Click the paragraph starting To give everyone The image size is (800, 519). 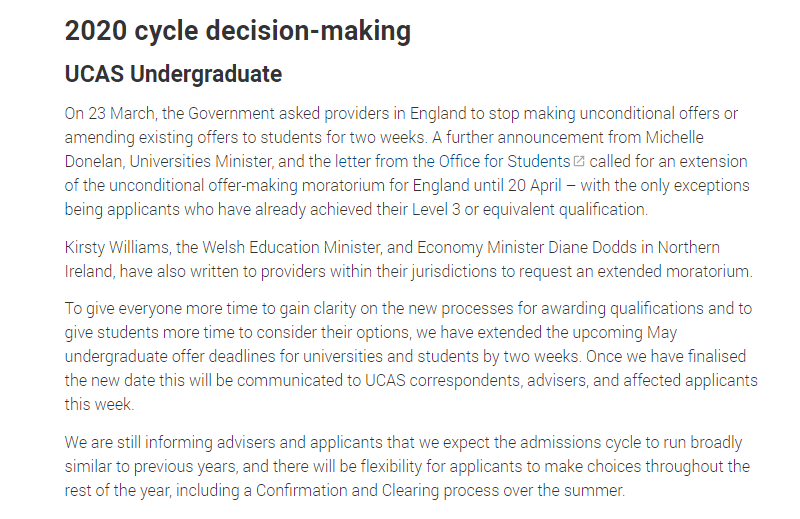point(411,356)
